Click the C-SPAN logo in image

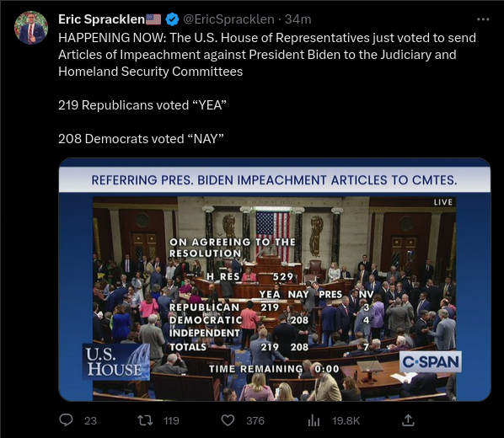click(431, 362)
